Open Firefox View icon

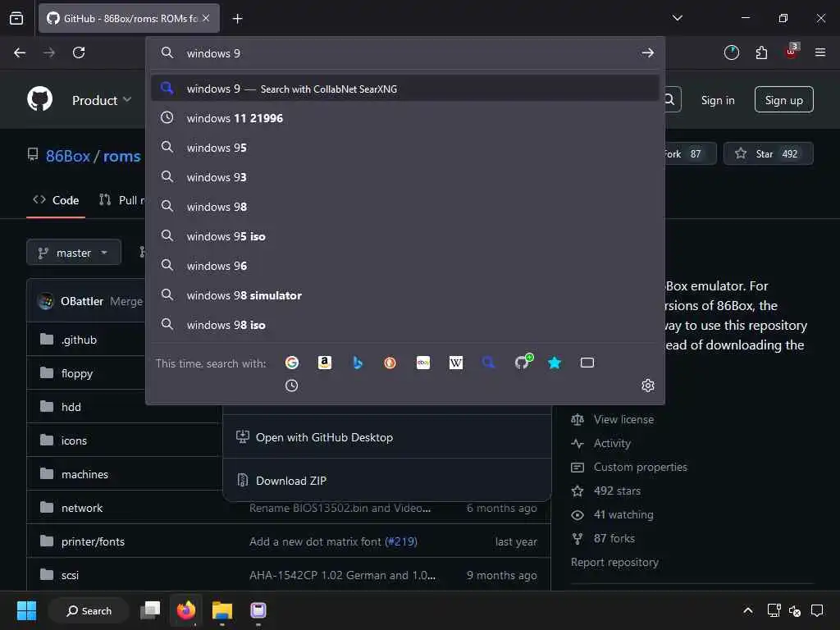pyautogui.click(x=16, y=19)
